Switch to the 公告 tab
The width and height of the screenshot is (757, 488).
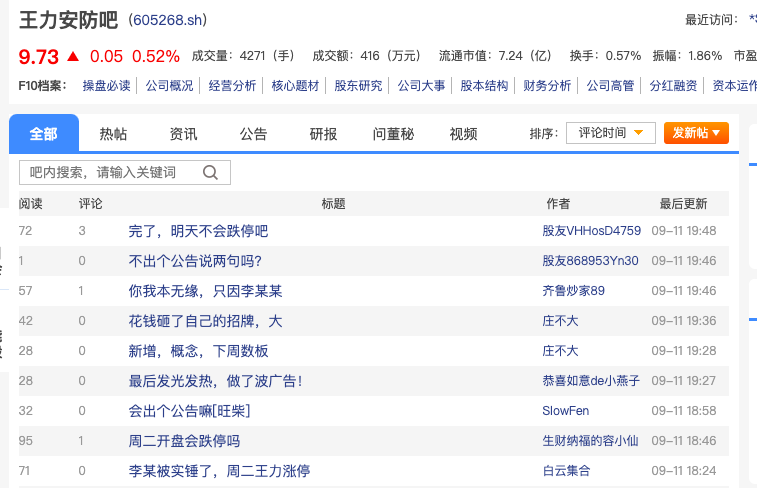point(253,134)
